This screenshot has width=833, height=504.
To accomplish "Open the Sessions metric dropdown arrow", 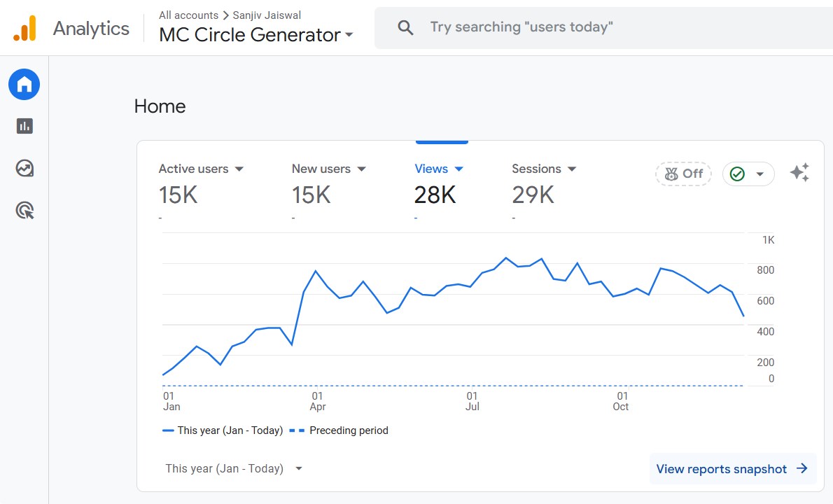I will pyautogui.click(x=572, y=169).
